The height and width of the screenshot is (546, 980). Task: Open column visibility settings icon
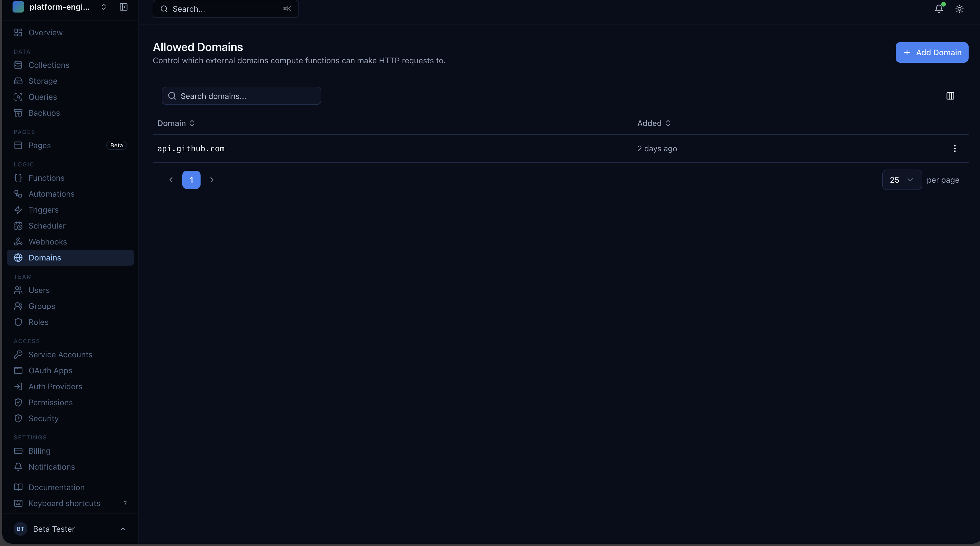point(950,96)
